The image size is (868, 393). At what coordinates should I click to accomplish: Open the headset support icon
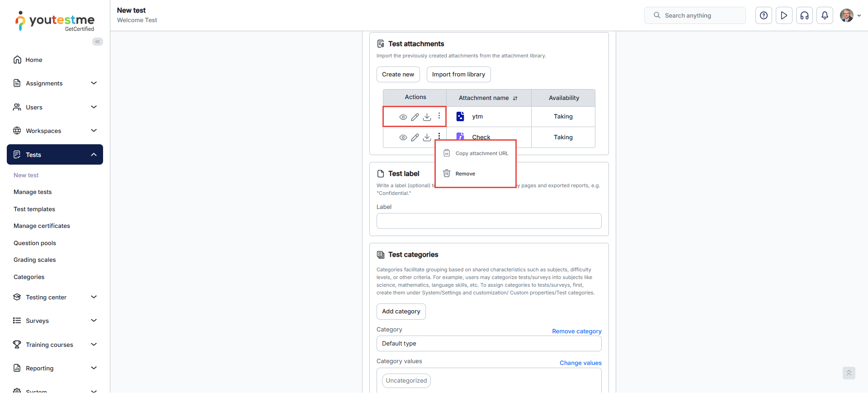click(804, 15)
